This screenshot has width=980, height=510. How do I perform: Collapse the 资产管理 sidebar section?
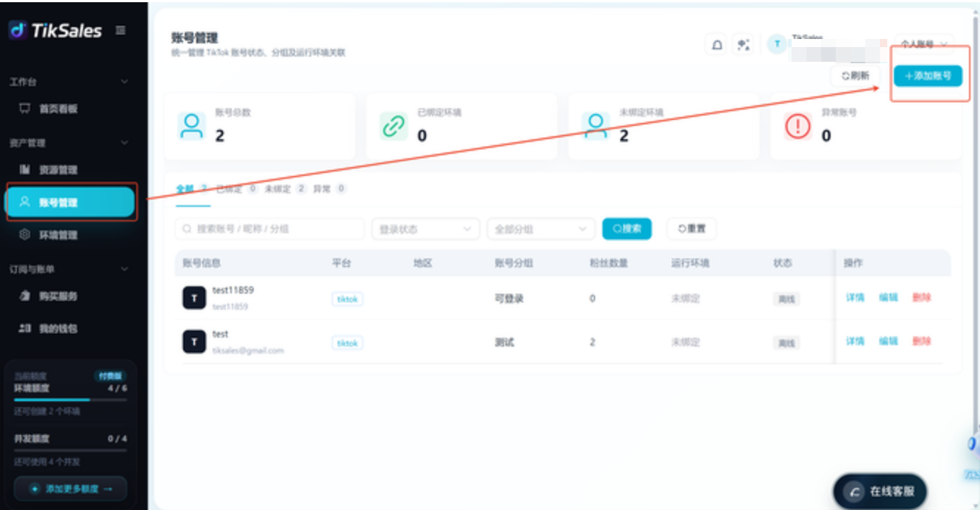(x=124, y=143)
